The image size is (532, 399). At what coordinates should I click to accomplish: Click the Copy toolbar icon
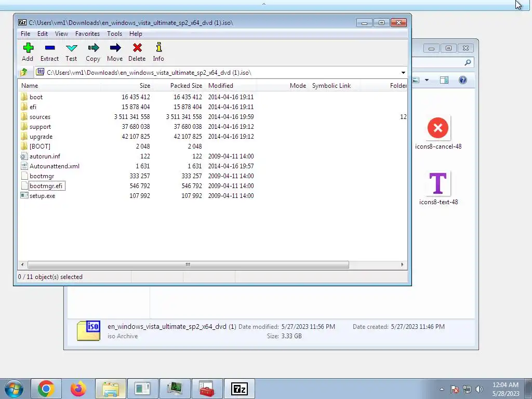(93, 47)
